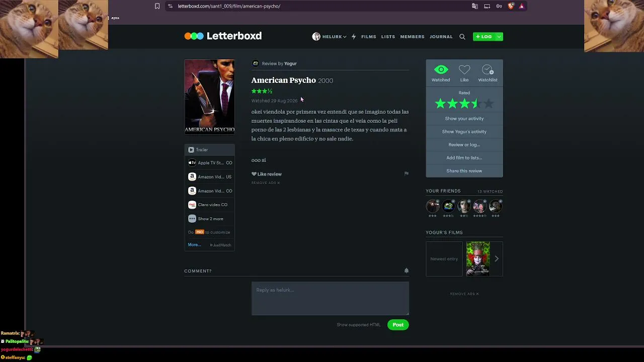Open third friend's avatar

click(x=464, y=206)
